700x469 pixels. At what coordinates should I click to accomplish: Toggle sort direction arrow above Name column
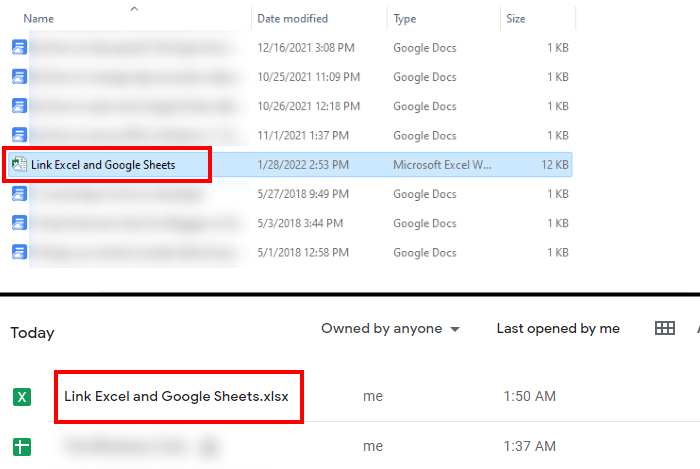pos(134,8)
